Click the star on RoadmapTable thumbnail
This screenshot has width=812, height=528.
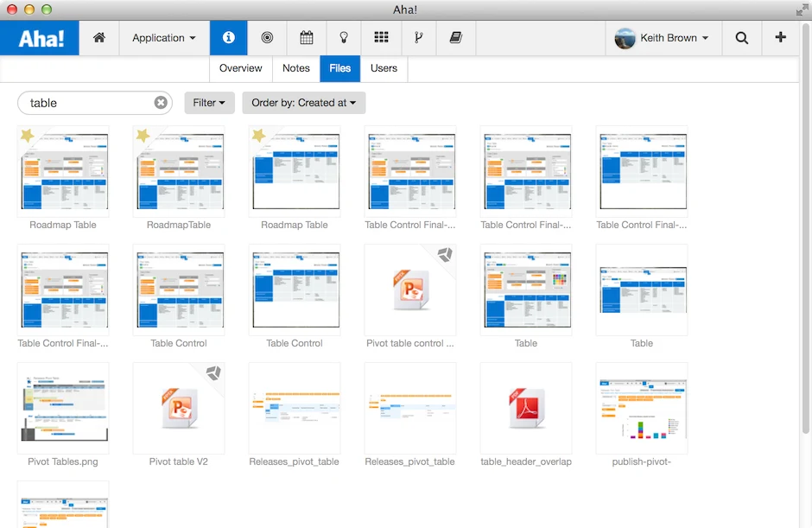pyautogui.click(x=143, y=136)
